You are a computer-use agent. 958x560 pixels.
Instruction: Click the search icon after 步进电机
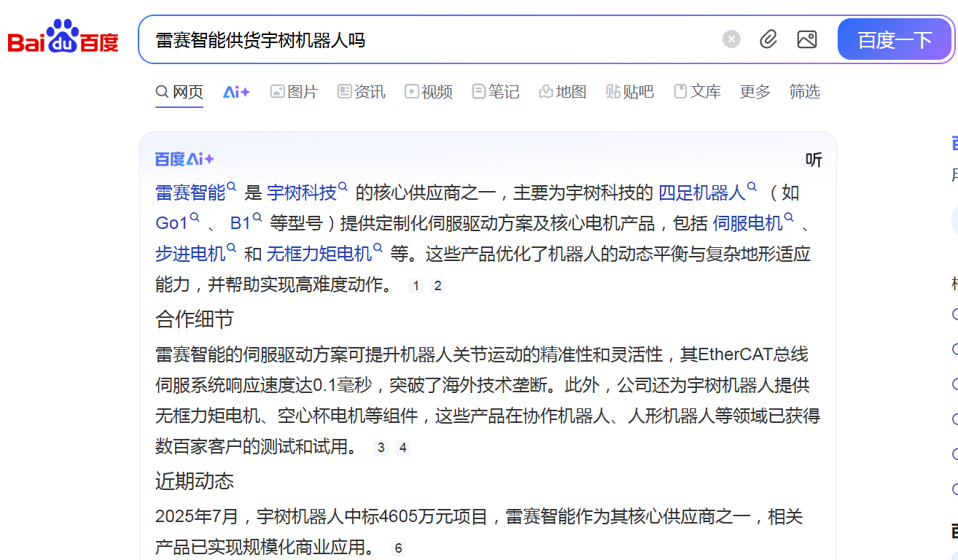pyautogui.click(x=232, y=249)
